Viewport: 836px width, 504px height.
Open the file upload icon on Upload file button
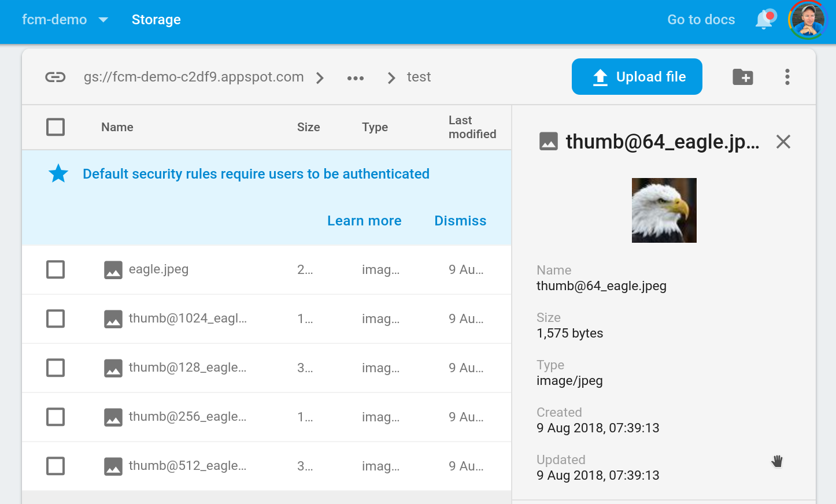(600, 76)
